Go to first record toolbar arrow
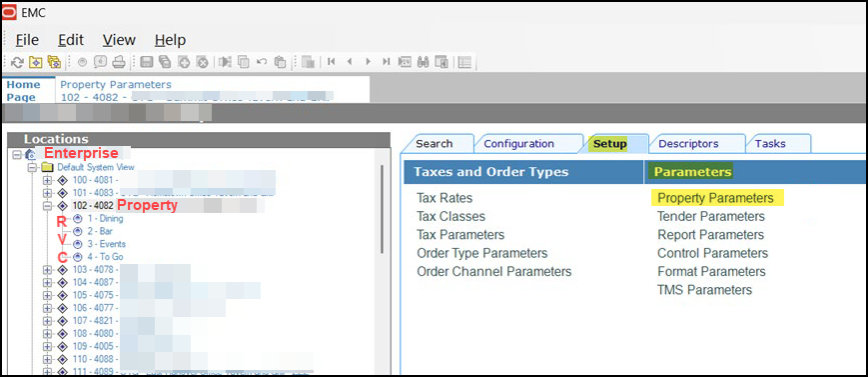The width and height of the screenshot is (868, 377). click(331, 62)
